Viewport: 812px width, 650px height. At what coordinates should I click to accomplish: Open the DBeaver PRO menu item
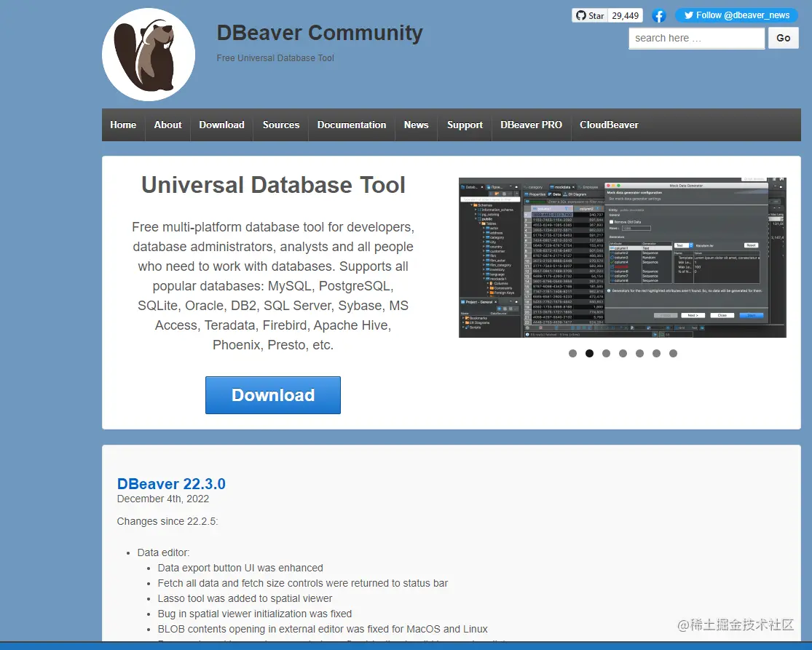click(x=532, y=124)
